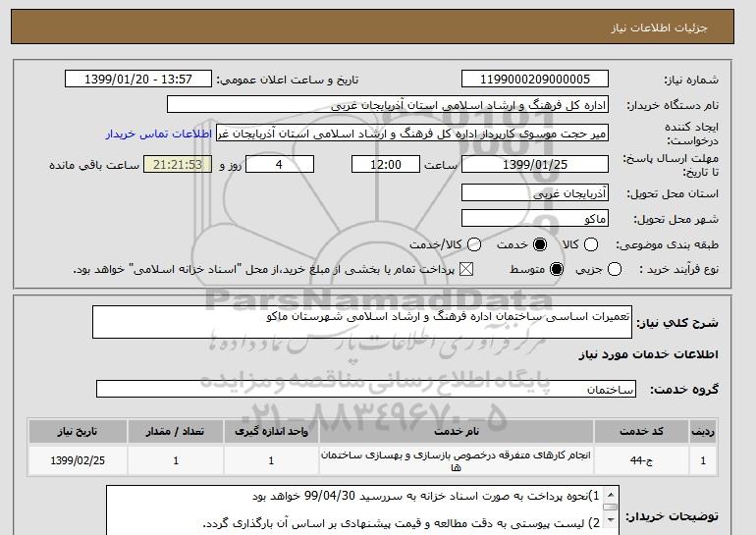The image size is (756, 535).
Task: Open اطلاعات تماس خریدار link
Action: click(x=159, y=134)
